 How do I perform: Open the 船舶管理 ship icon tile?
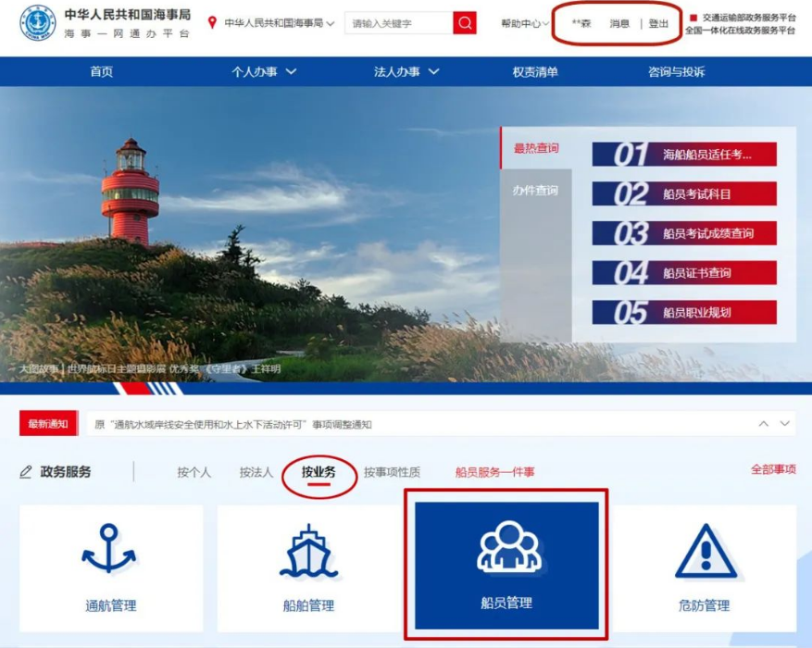308,567
